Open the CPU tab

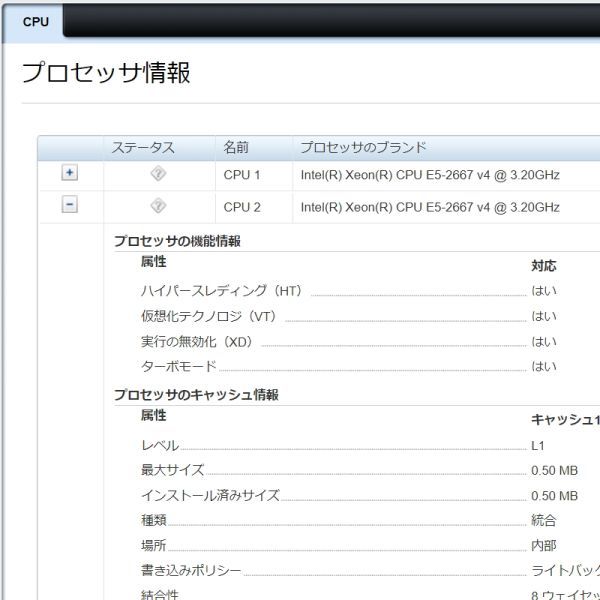(x=36, y=22)
